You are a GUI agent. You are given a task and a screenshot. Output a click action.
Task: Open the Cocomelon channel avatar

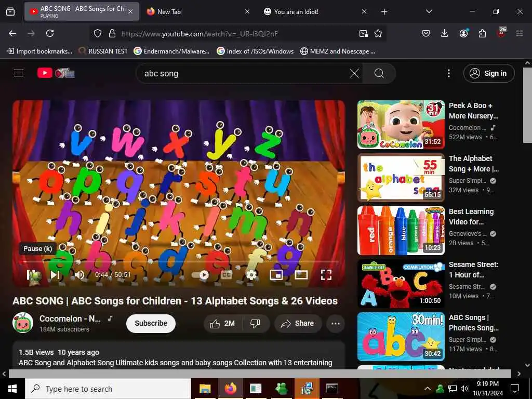click(23, 323)
